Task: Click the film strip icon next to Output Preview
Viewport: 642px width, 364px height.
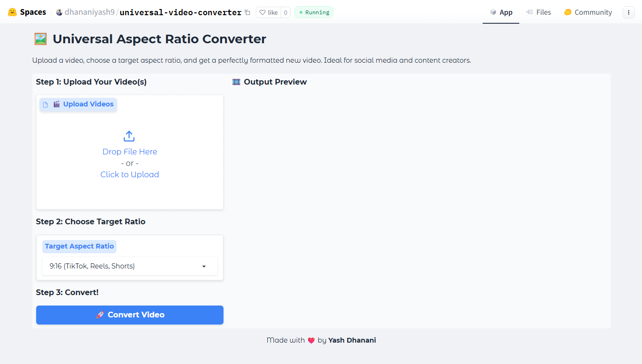Action: 236,82
